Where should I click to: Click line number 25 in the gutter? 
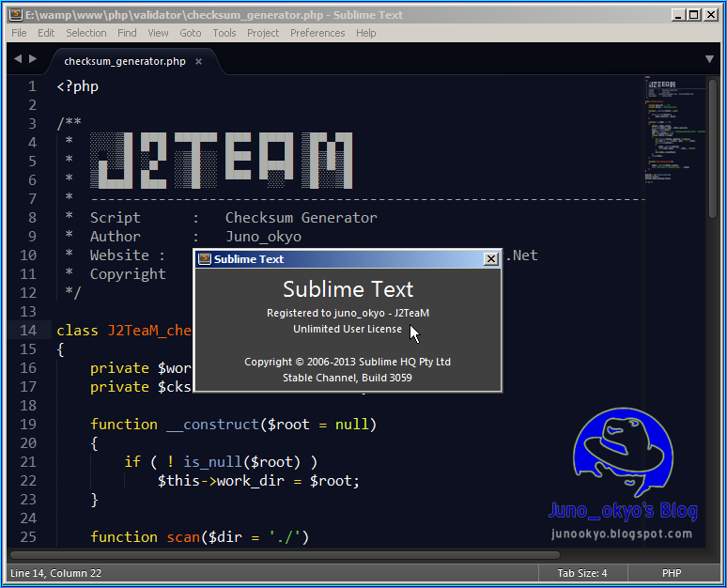coord(28,537)
